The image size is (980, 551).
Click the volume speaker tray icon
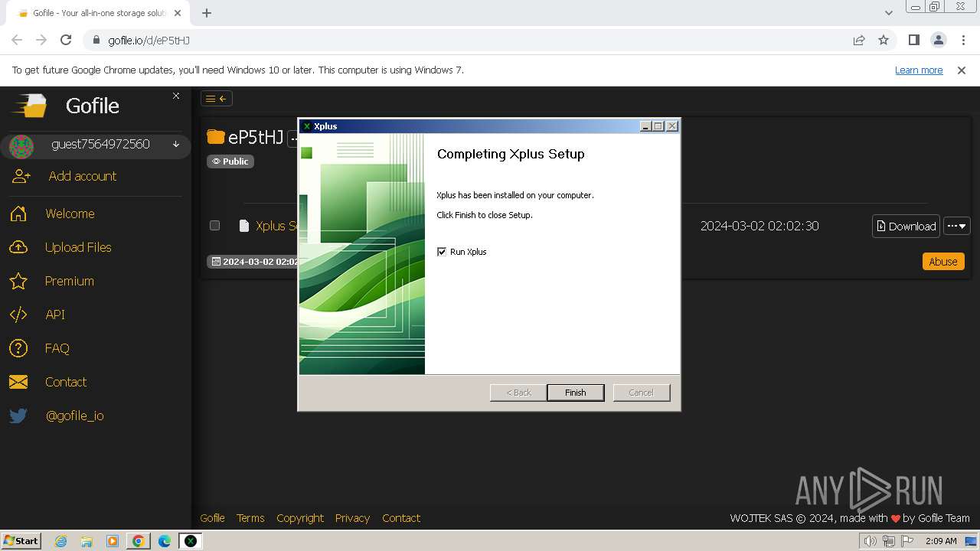870,541
